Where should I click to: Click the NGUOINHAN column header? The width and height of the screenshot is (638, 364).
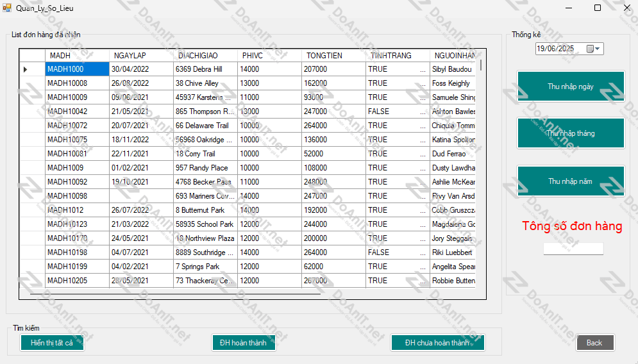(453, 56)
